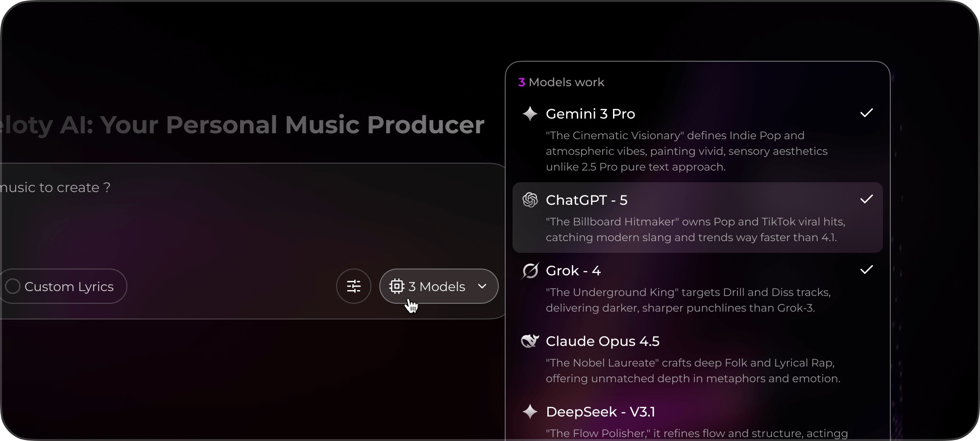Viewport: 980px width, 441px height.
Task: Uncheck the Grok - 4 checkmark
Action: [x=866, y=270]
